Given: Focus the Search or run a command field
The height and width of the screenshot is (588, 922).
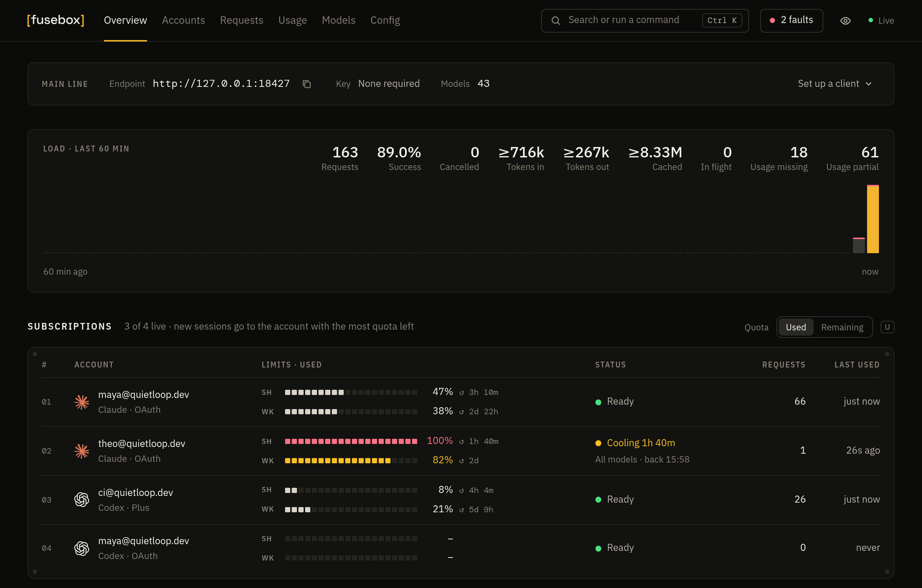Looking at the screenshot, I should click(645, 20).
